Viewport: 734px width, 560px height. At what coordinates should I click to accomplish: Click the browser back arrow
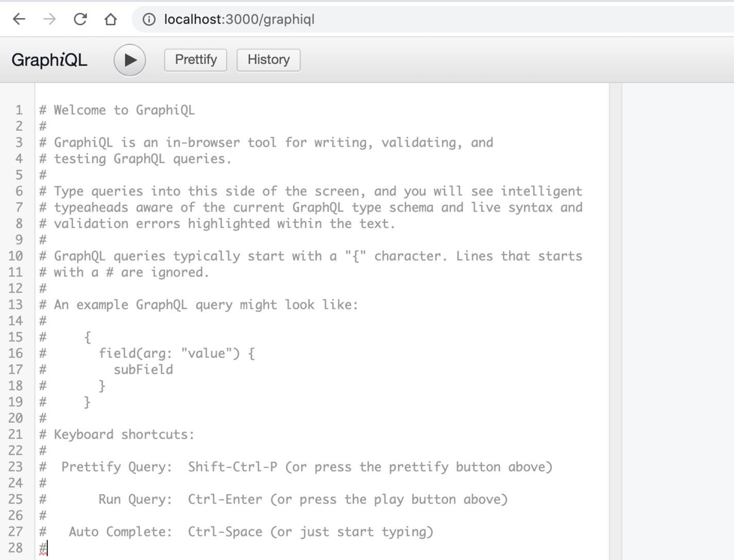[x=19, y=19]
